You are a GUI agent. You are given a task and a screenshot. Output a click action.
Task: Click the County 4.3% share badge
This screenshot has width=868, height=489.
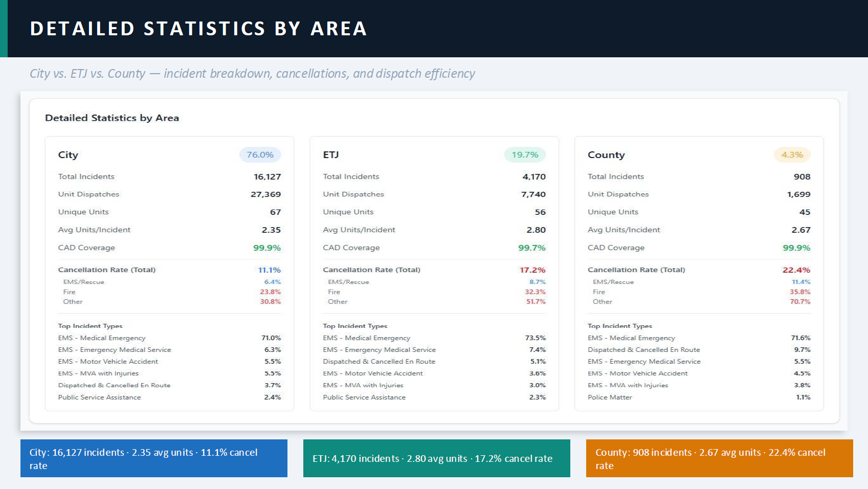click(x=792, y=154)
